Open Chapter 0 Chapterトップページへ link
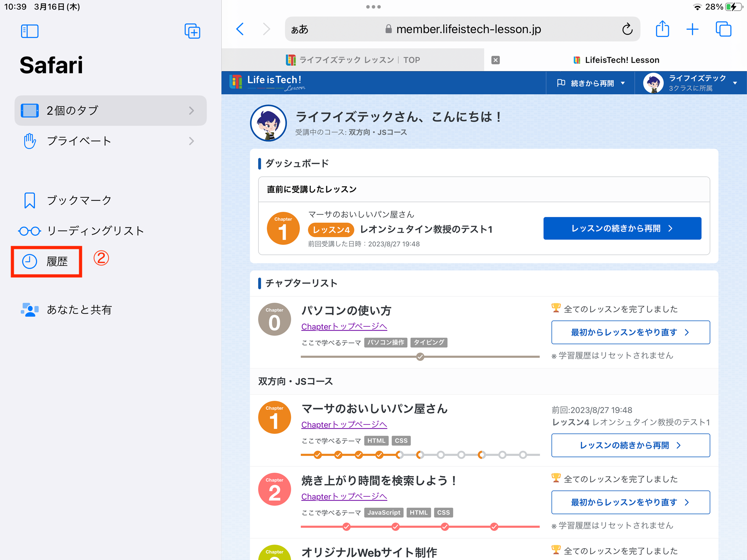747x560 pixels. 344,326
